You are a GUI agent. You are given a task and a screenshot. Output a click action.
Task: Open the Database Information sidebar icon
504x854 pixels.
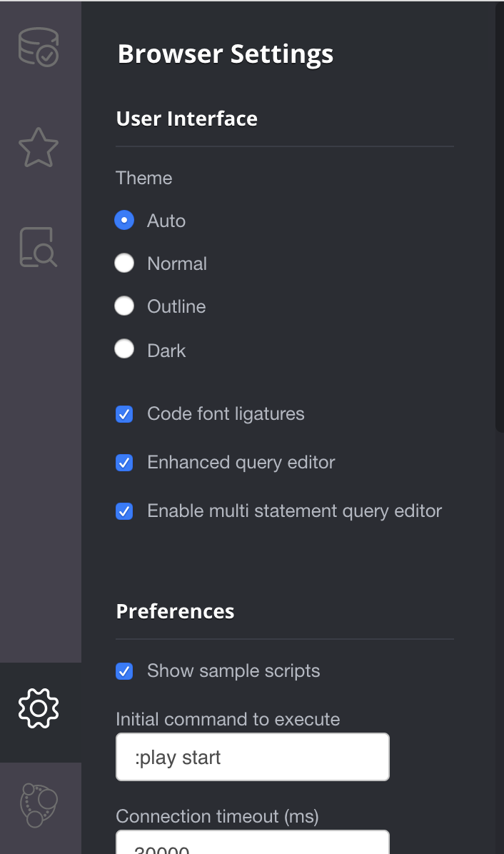(x=39, y=47)
